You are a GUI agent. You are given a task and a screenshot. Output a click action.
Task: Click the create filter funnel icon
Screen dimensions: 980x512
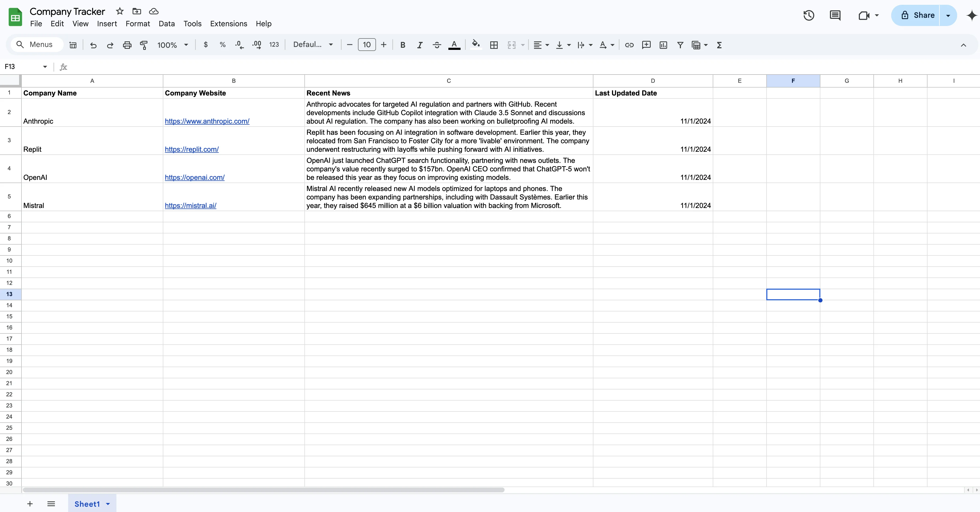(680, 45)
